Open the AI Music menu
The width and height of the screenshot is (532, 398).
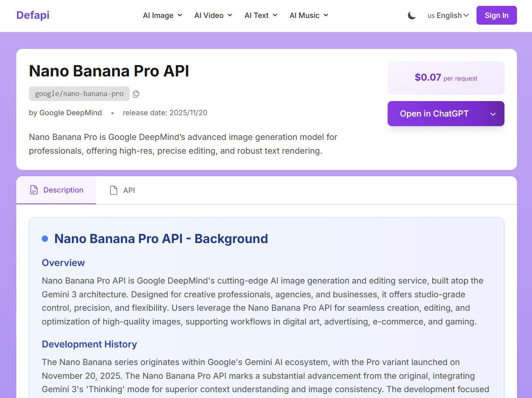[308, 15]
